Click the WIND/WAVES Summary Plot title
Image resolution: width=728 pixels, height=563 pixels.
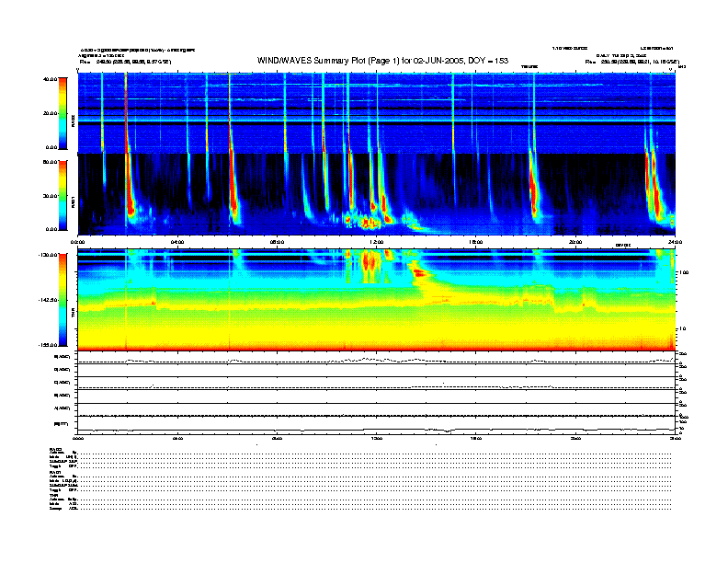382,61
